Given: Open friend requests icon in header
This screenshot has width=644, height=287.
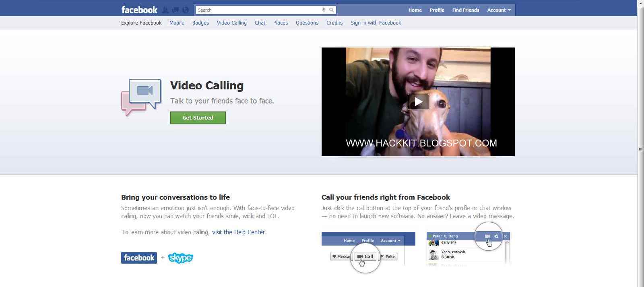Looking at the screenshot, I should pyautogui.click(x=165, y=10).
